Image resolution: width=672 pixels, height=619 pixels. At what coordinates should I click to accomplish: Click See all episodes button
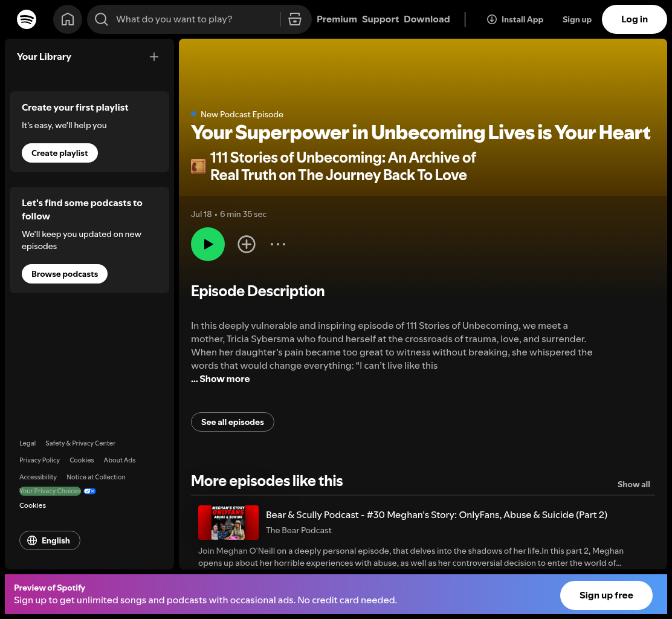click(x=232, y=422)
